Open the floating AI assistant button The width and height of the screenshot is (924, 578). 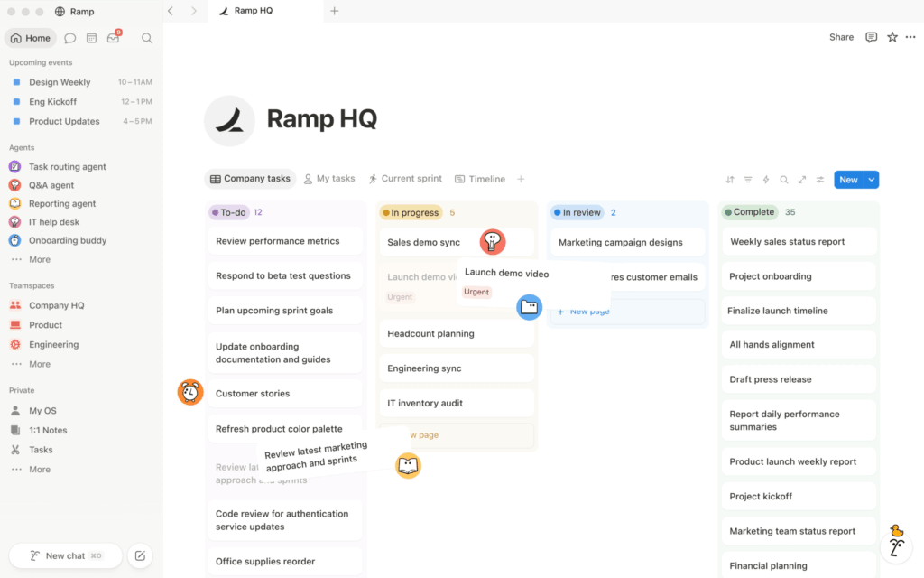pyautogui.click(x=896, y=546)
